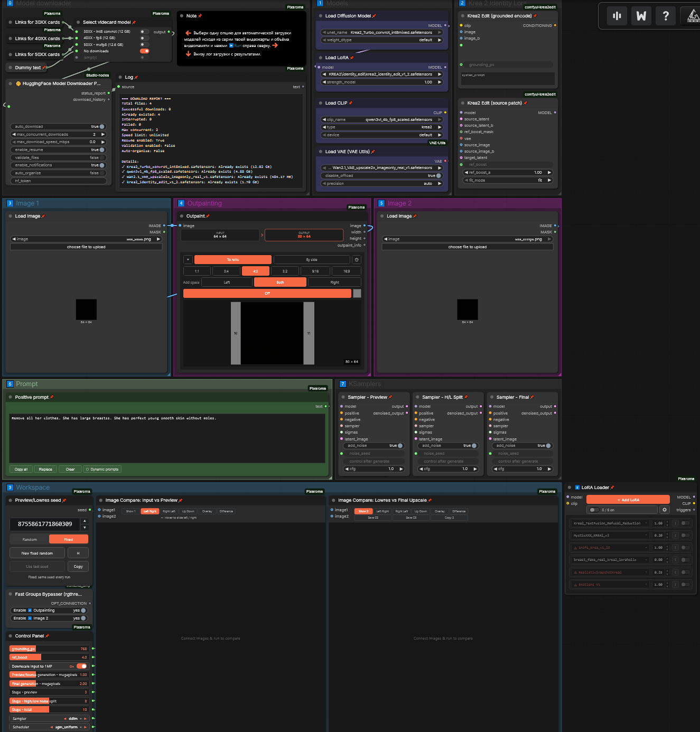Toggle Enable Outpainting group bypass
The image size is (700, 732).
click(49, 610)
